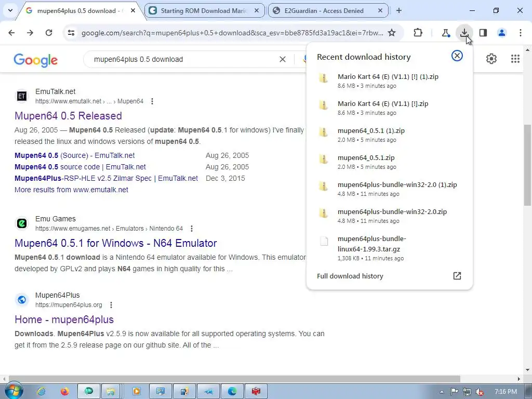Open more options for EmuTalk.net result
Viewport: 532px width, 399px height.
pyautogui.click(x=152, y=101)
